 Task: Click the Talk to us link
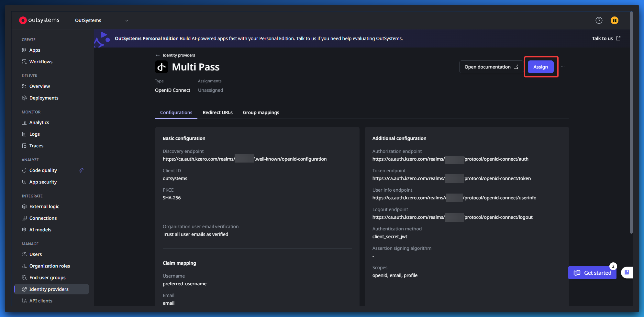pyautogui.click(x=606, y=38)
